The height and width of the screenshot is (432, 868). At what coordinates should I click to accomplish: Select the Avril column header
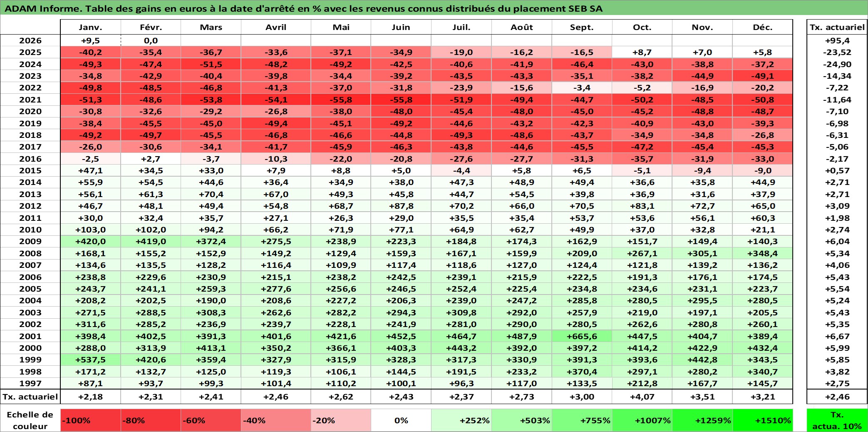(x=276, y=27)
